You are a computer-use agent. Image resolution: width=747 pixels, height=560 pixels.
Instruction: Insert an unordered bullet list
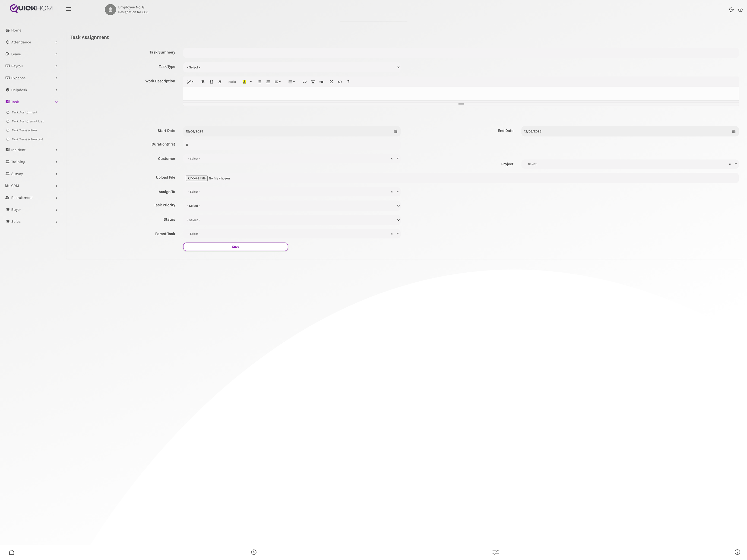tap(260, 82)
